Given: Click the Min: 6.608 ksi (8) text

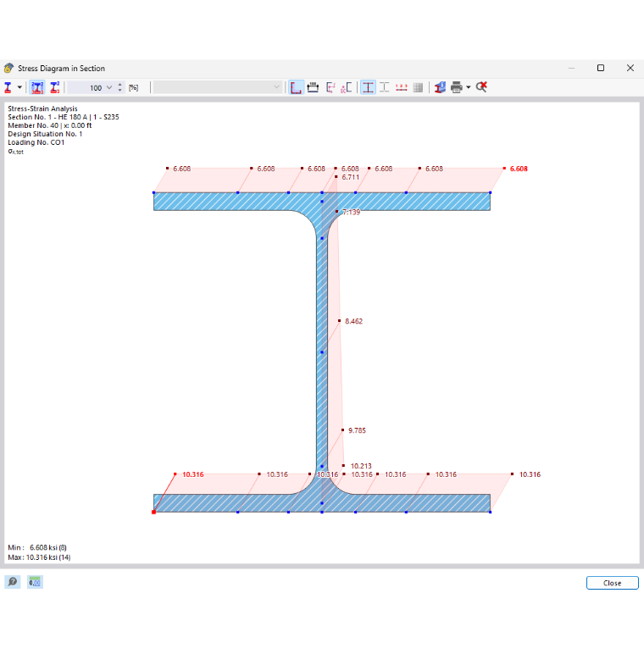Looking at the screenshot, I should click(37, 547).
